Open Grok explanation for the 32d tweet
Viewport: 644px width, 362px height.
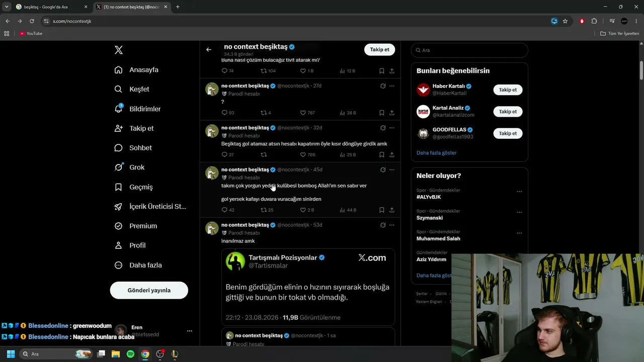coord(383,128)
